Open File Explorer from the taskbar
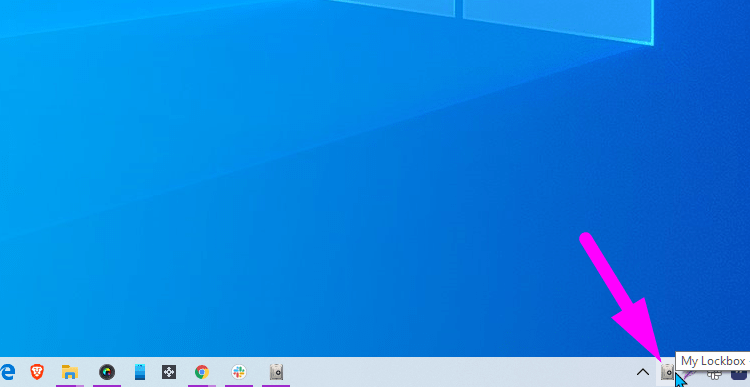Viewport: 750px width, 387px height. tap(70, 372)
